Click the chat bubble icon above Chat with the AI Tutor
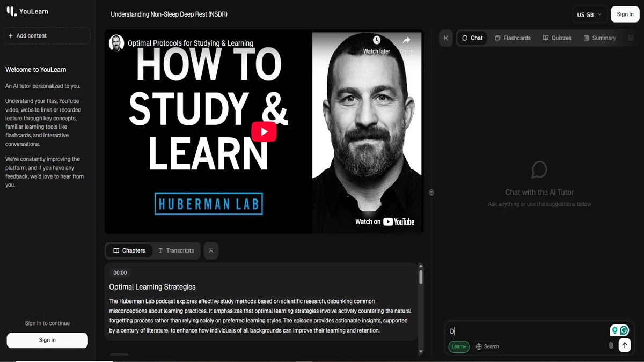This screenshot has height=362, width=644. [539, 170]
